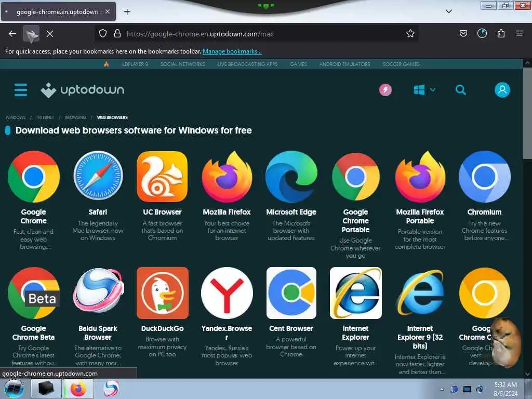Viewport: 532px width, 399px height.
Task: Go to the WINDOWS breadcrumb
Action: click(x=16, y=117)
